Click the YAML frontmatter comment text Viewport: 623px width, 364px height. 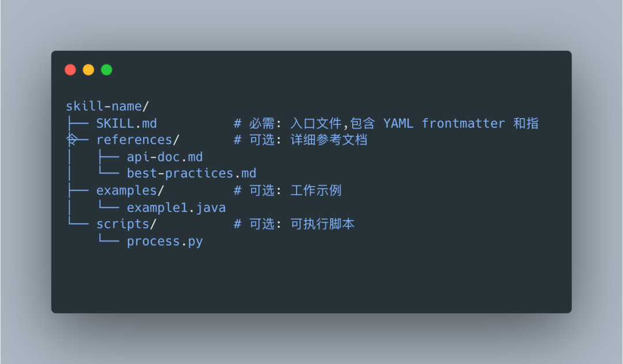click(444, 123)
